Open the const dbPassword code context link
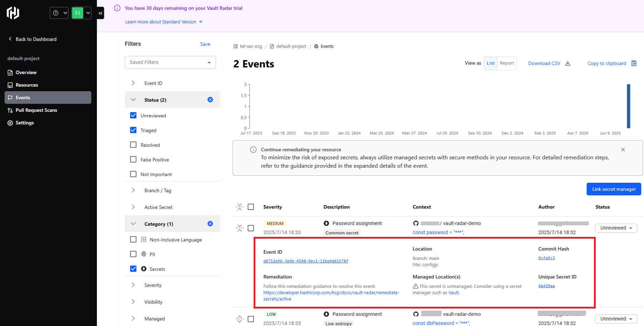This screenshot has height=326, width=644. pyautogui.click(x=441, y=323)
